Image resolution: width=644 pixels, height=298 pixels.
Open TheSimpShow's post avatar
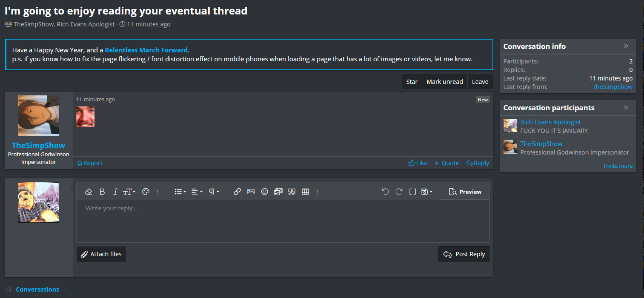39,116
